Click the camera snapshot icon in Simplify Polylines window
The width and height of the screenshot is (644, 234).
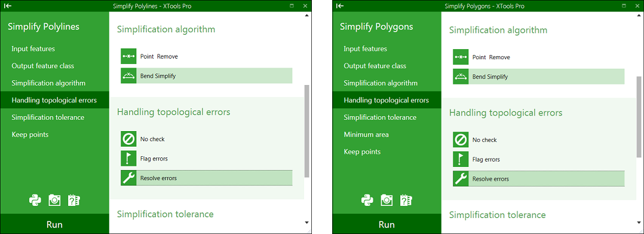coord(54,200)
